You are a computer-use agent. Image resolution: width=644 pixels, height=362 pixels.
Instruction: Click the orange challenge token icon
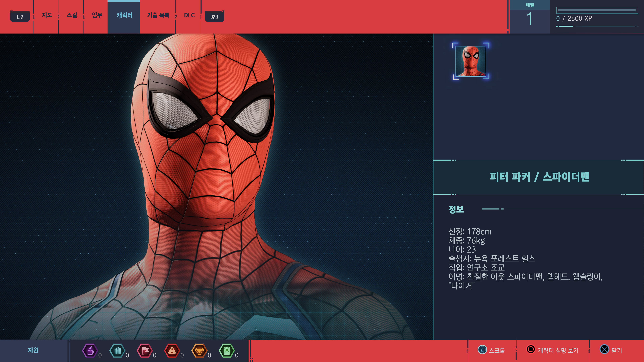(199, 351)
